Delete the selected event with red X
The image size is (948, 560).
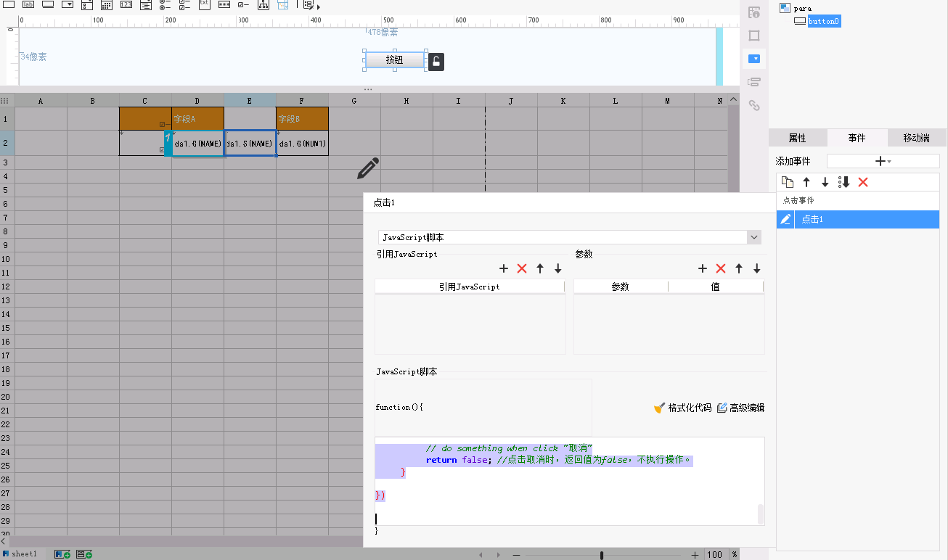tap(863, 182)
